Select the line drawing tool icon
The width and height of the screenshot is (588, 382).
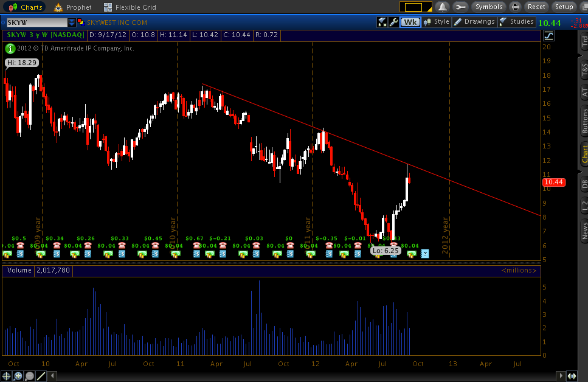point(41,376)
